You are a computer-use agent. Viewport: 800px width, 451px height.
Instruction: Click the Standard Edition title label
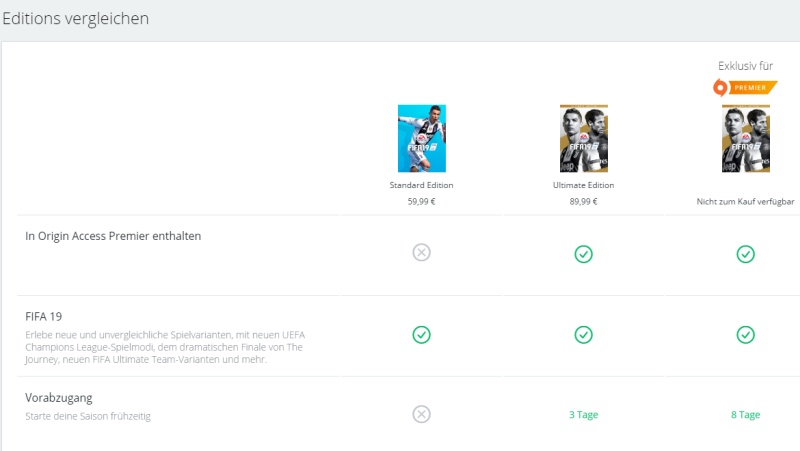pyautogui.click(x=421, y=185)
